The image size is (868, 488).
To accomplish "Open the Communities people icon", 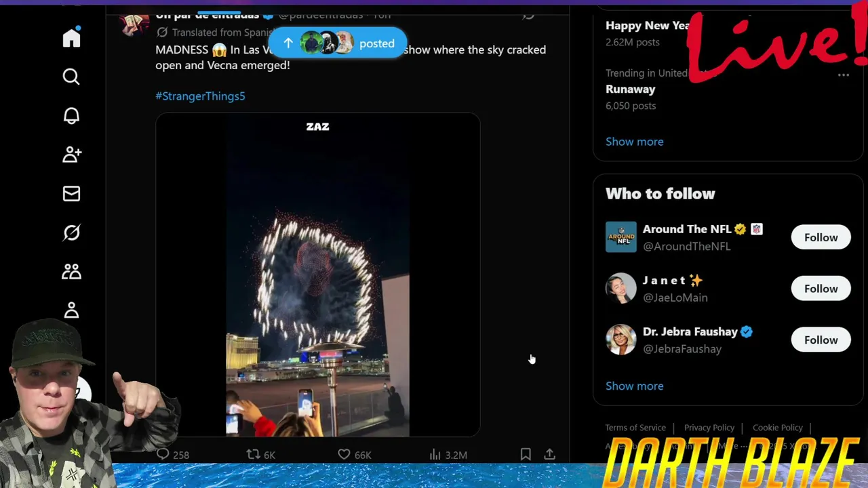I will click(x=71, y=272).
